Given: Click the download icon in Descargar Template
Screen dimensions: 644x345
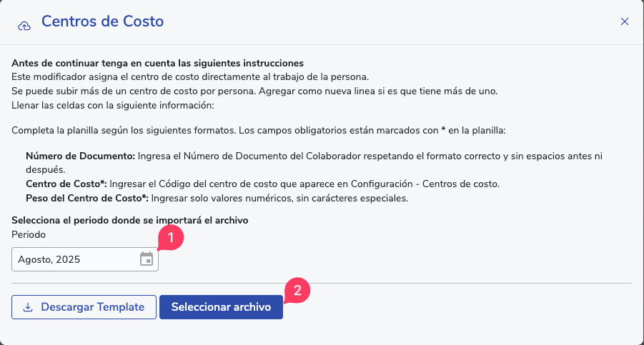Looking at the screenshot, I should coord(28,307).
